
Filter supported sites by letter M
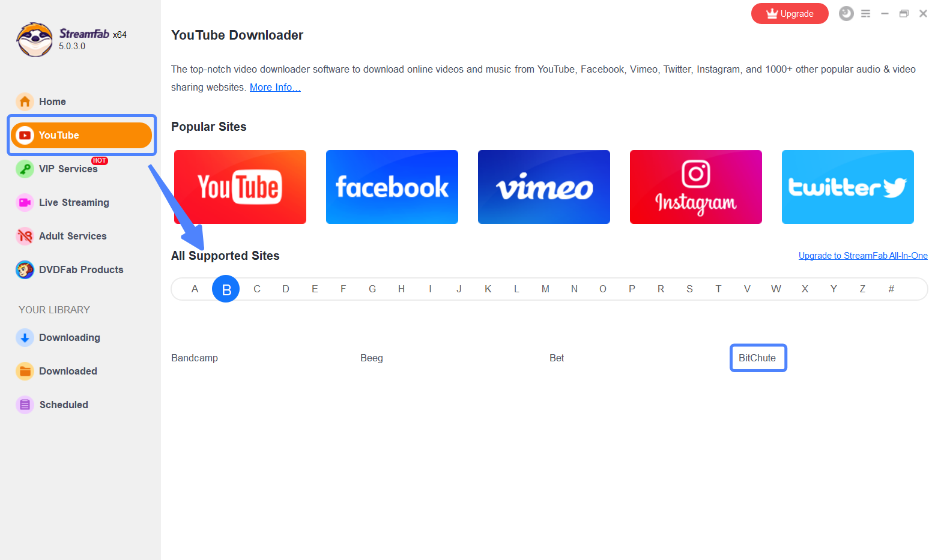click(x=545, y=289)
